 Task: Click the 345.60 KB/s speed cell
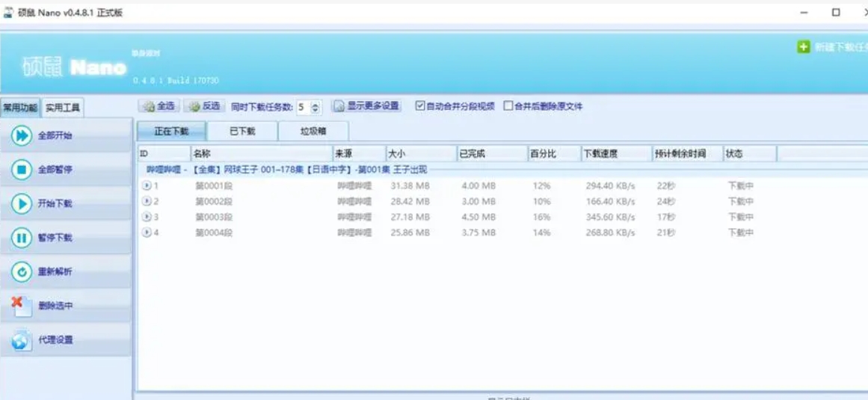611,217
